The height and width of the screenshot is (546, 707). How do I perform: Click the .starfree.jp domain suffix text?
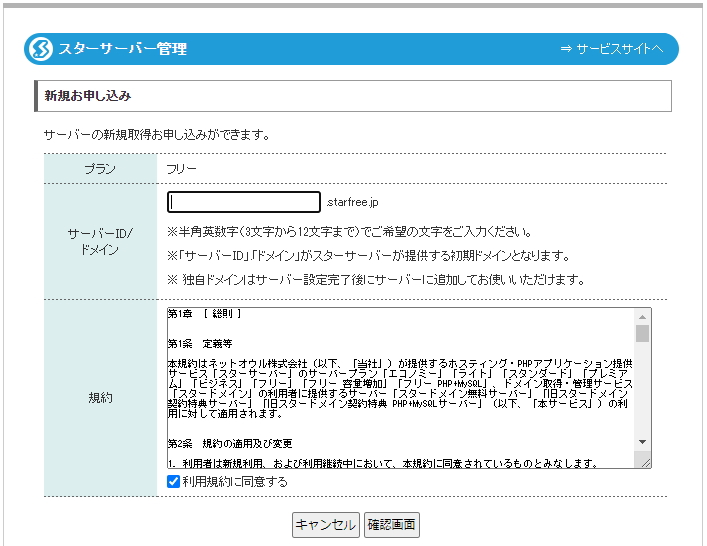click(x=352, y=202)
